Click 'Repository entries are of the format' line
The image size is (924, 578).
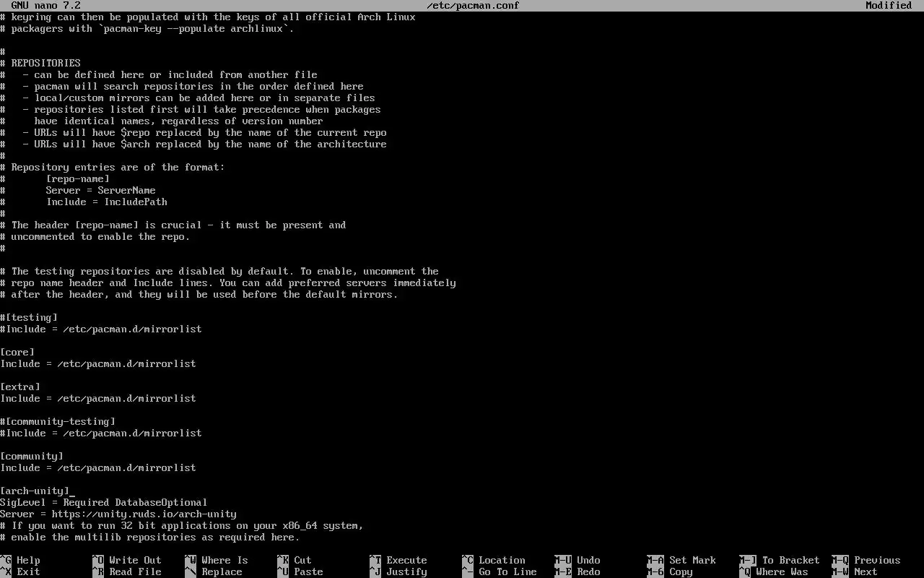click(113, 167)
